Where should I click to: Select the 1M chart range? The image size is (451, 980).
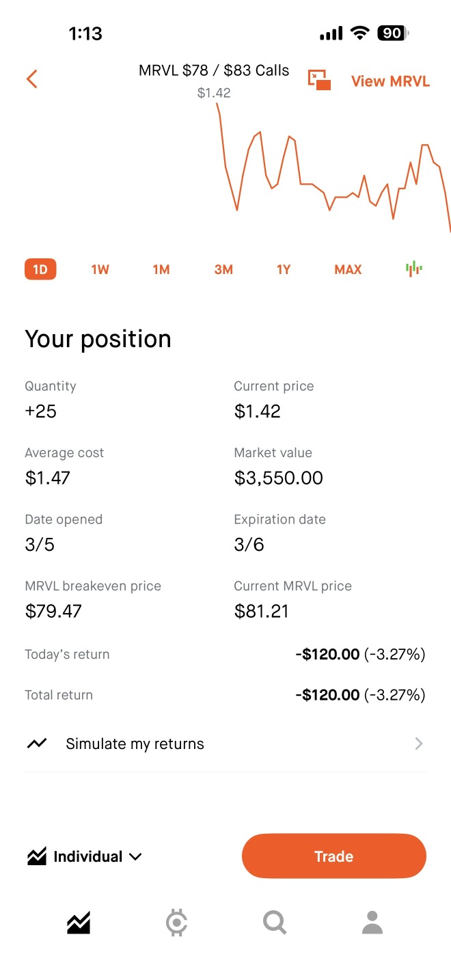click(161, 269)
